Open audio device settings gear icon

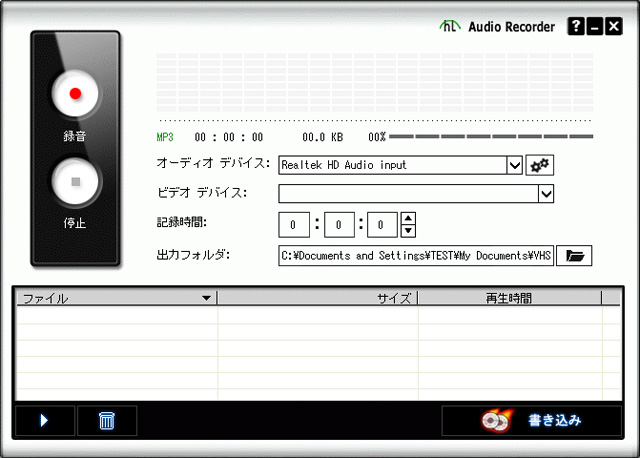click(539, 165)
